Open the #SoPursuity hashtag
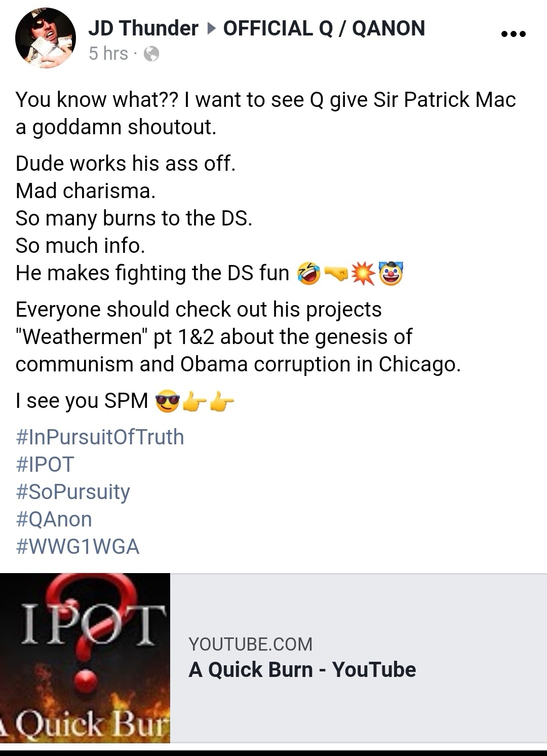Viewport: 547px width, 756px height. pos(73,493)
